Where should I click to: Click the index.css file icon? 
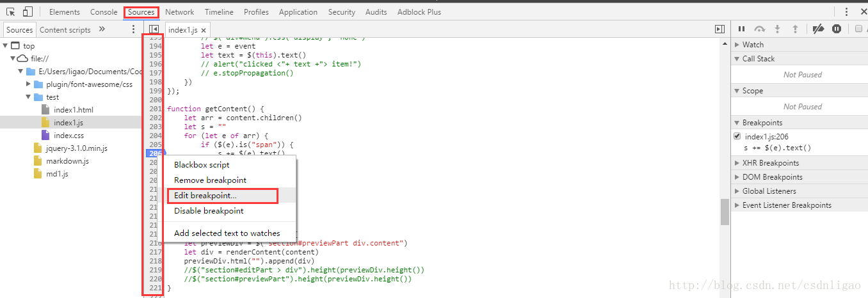click(45, 136)
